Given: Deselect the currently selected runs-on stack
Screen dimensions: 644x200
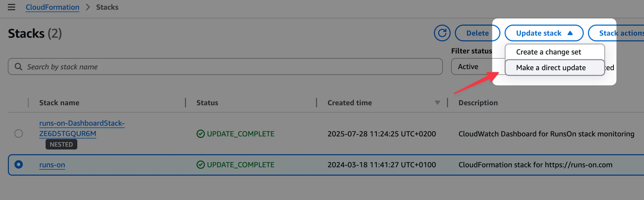Looking at the screenshot, I should click(x=19, y=165).
